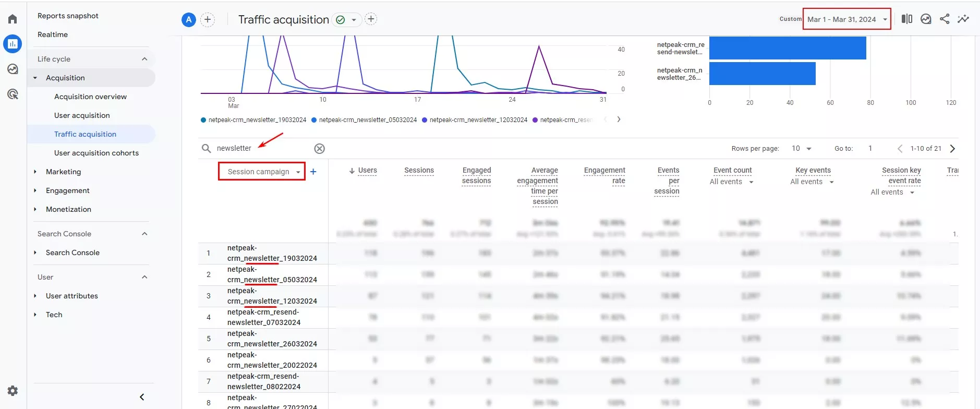Expand the Search Console tree item
Screen dimensions: 980x409
[x=72, y=252]
